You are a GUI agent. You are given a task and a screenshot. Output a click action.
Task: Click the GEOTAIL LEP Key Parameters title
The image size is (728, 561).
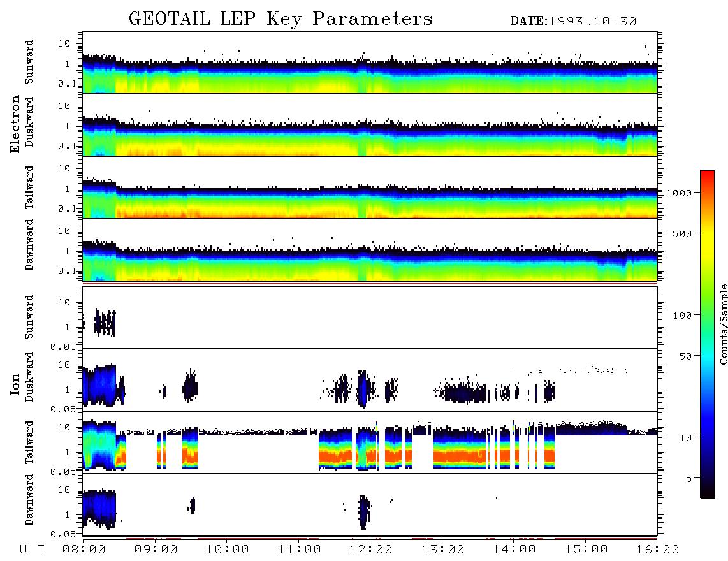280,20
